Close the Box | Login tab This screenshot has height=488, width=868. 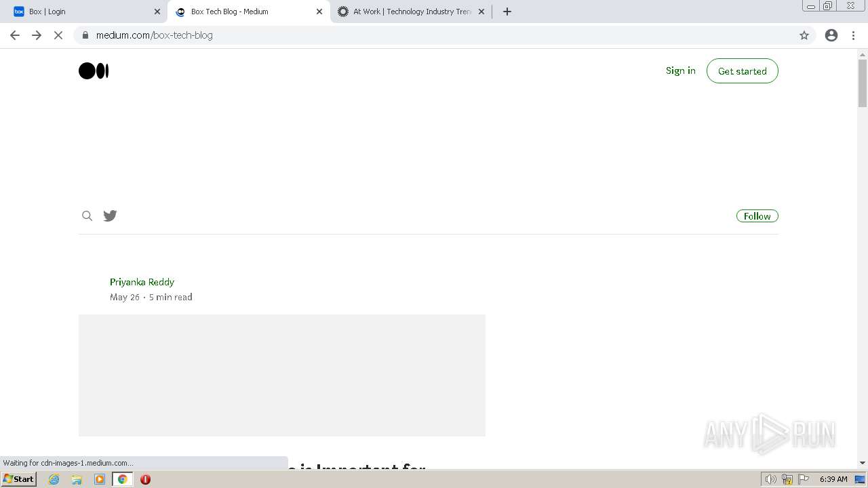click(157, 12)
